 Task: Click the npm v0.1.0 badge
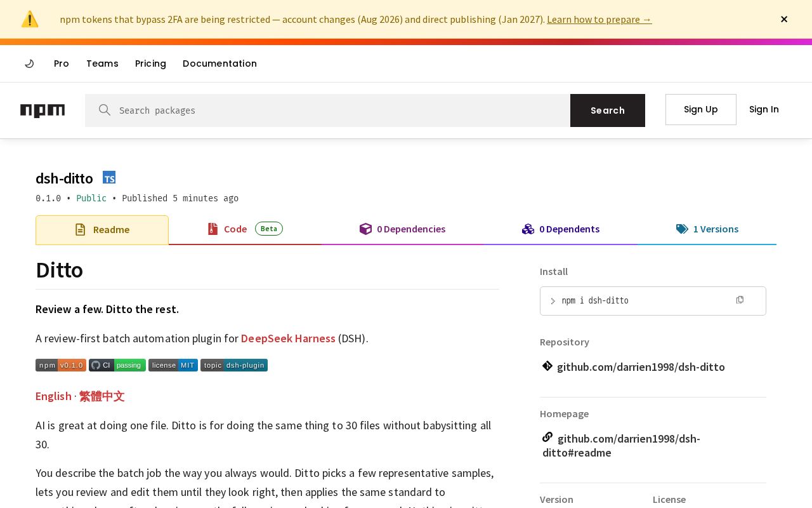tap(61, 365)
